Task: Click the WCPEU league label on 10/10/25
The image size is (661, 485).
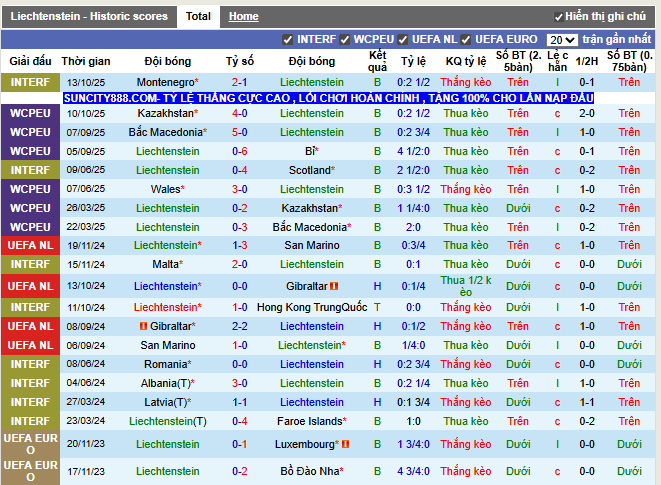Action: pos(30,113)
